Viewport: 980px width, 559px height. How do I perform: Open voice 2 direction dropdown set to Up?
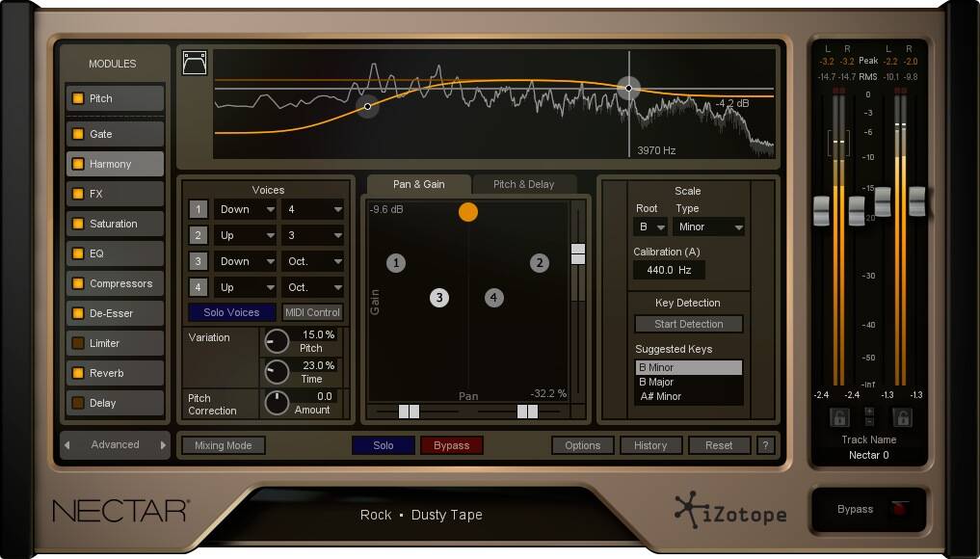[245, 235]
